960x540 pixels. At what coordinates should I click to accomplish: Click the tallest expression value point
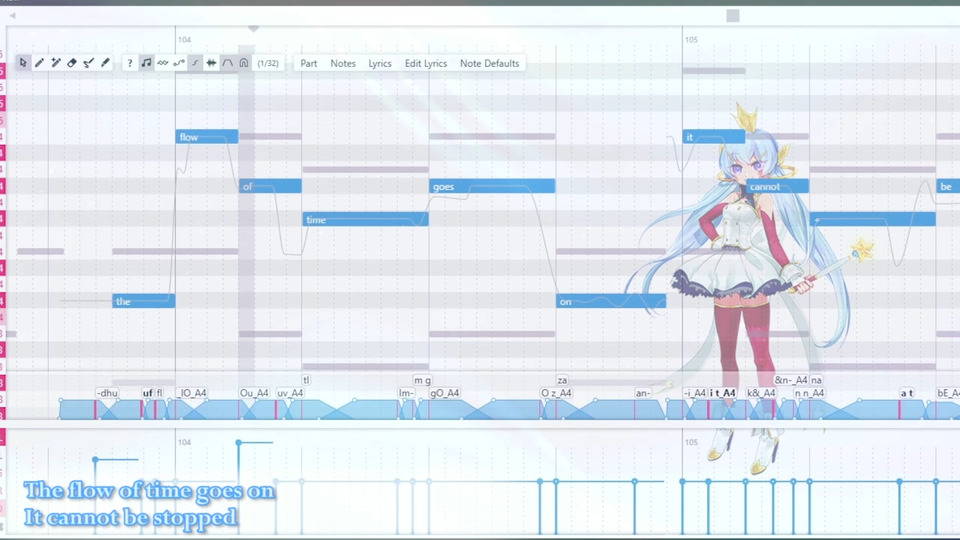239,442
